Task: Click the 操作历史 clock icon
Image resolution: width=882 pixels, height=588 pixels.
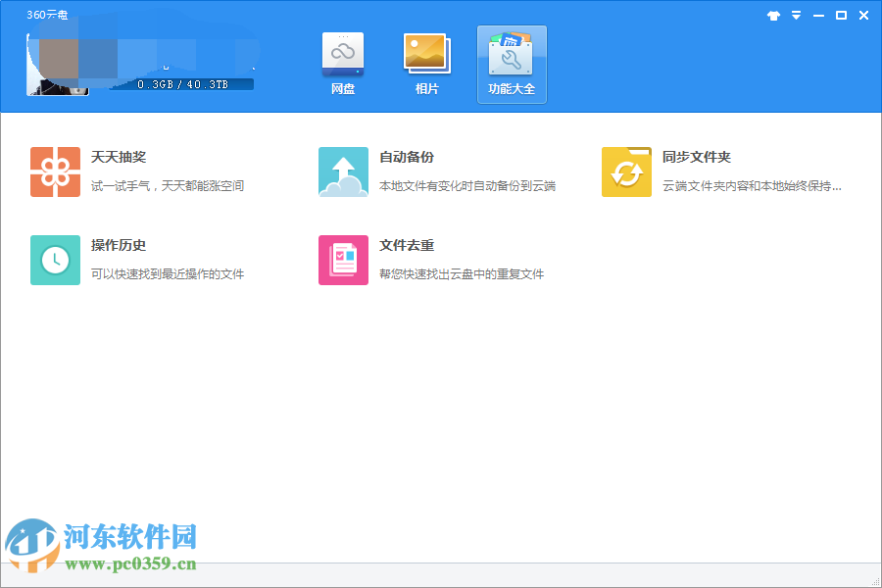Action: click(55, 260)
